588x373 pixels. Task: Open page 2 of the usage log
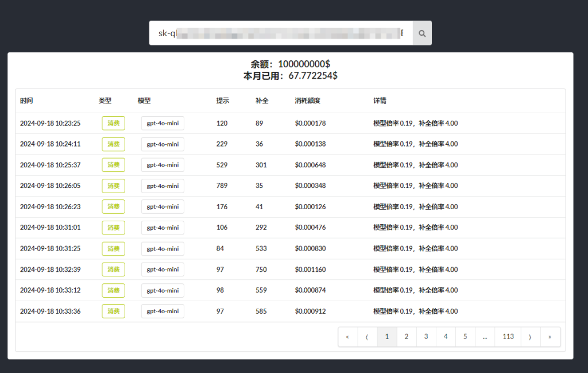click(407, 337)
